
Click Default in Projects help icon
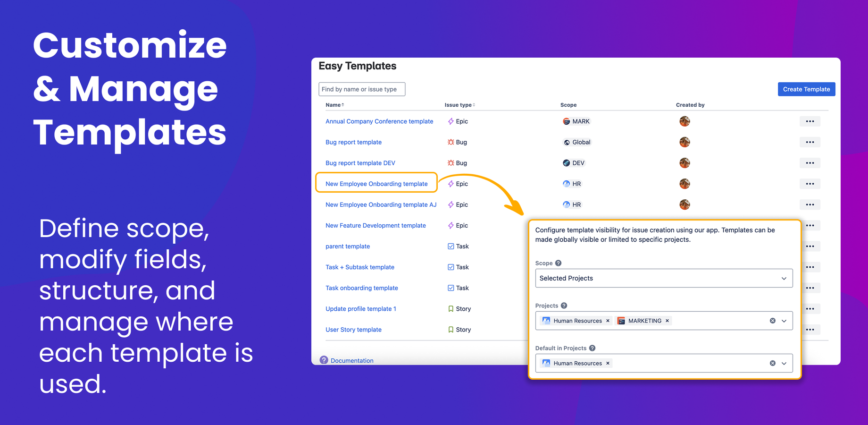[x=592, y=348]
